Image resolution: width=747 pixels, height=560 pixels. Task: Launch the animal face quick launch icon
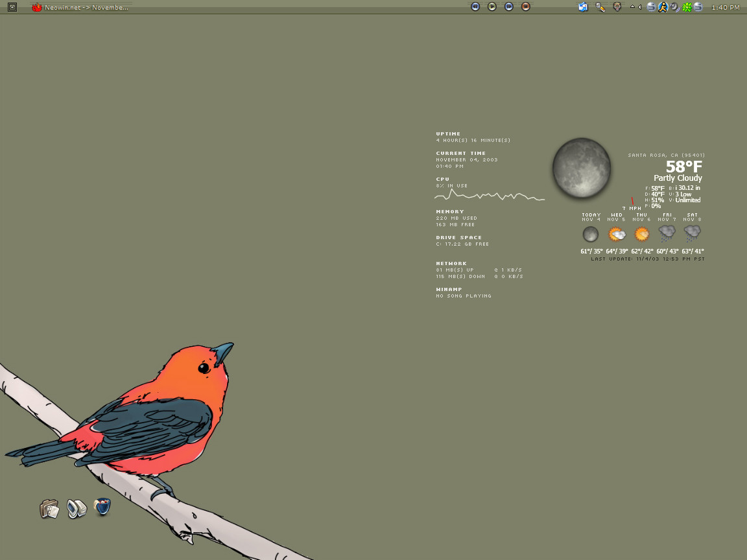point(617,7)
